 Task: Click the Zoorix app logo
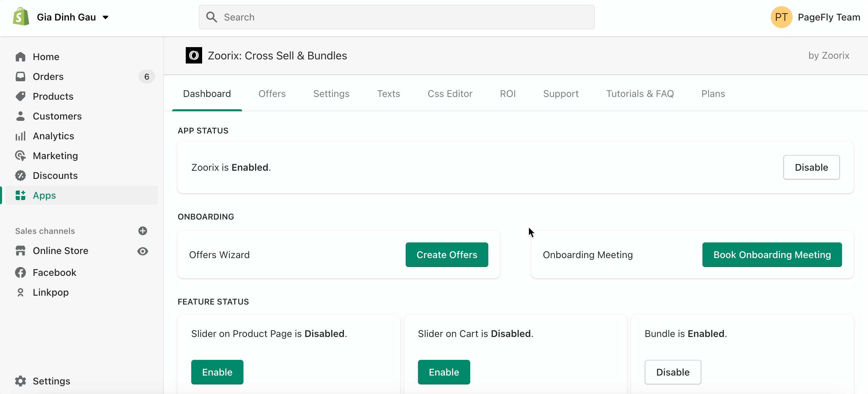click(x=194, y=55)
